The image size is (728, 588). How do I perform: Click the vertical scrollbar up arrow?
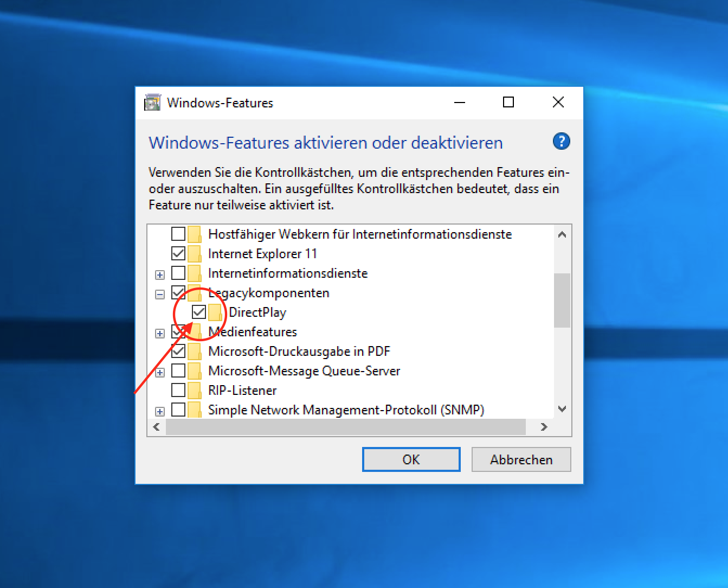562,234
